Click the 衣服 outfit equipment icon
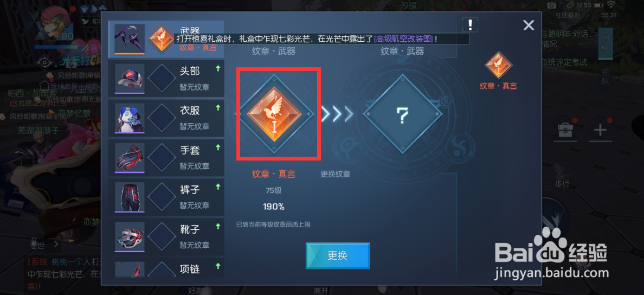 [130, 118]
